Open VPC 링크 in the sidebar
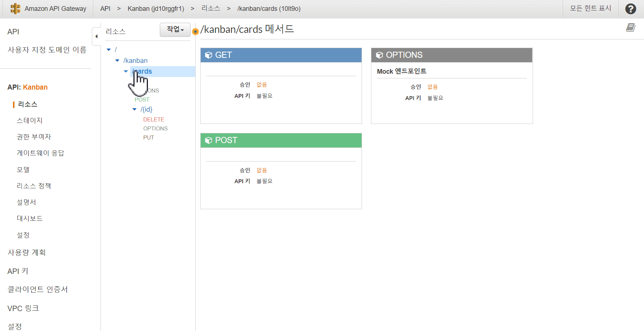The image size is (644, 331). click(23, 309)
